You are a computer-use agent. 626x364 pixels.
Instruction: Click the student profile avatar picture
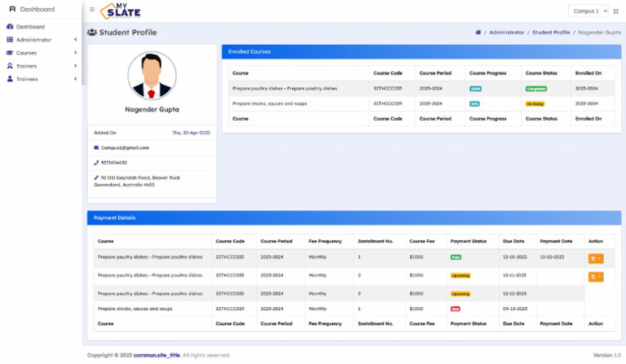152,77
